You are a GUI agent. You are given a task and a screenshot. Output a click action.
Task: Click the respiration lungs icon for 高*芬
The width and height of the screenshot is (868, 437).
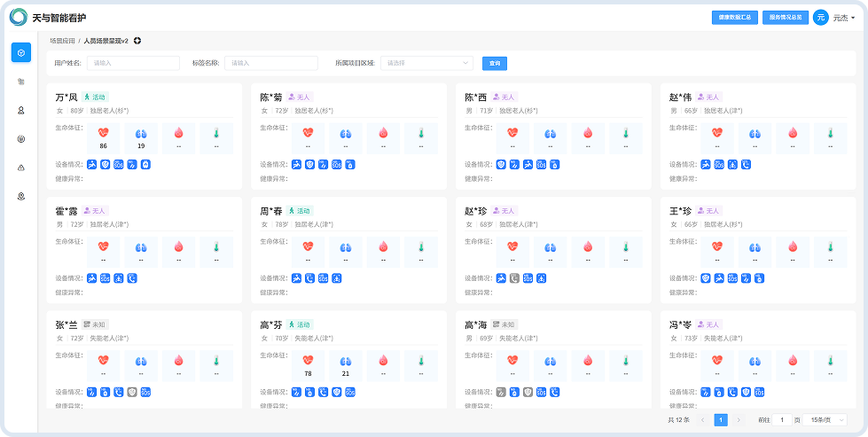(x=346, y=360)
